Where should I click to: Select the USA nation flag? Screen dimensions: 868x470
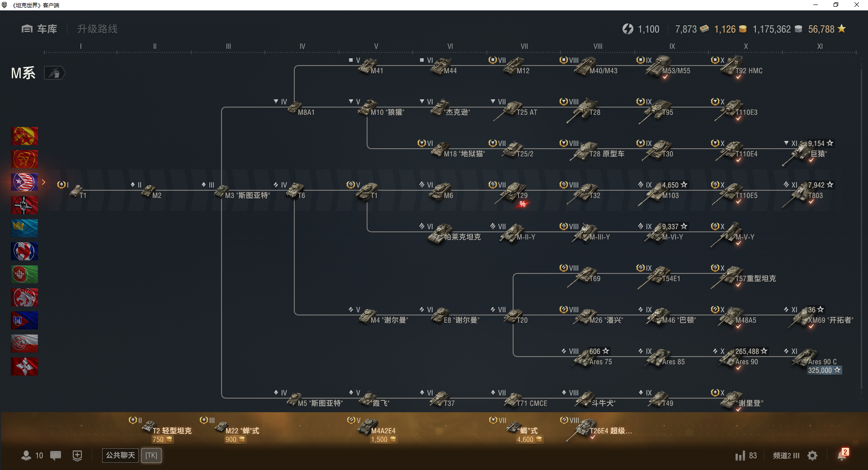click(x=24, y=182)
